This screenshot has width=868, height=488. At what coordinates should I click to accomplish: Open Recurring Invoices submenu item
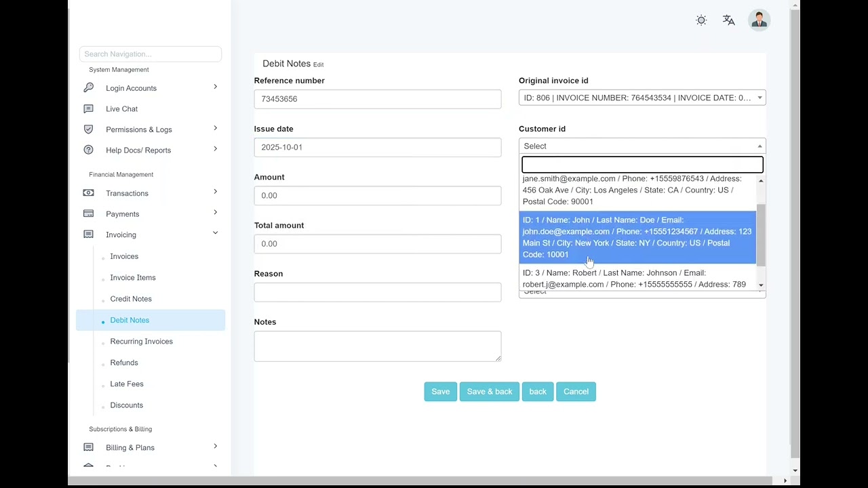tap(142, 342)
